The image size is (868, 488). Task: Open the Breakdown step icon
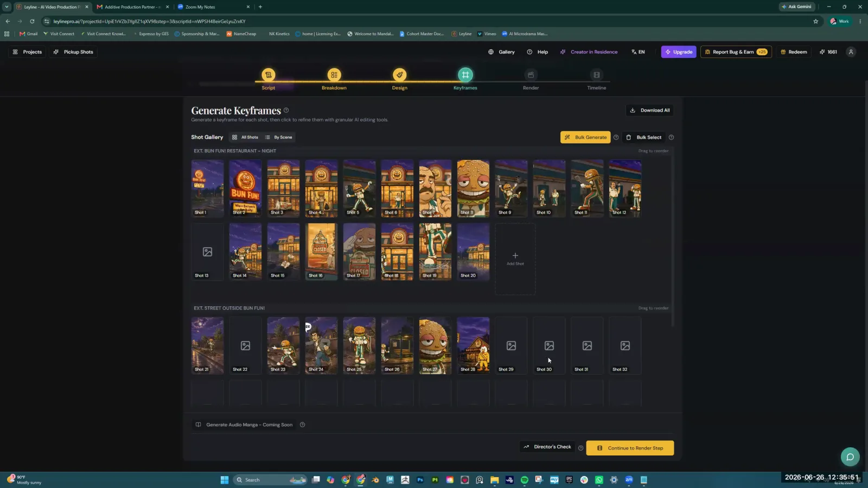tap(334, 75)
